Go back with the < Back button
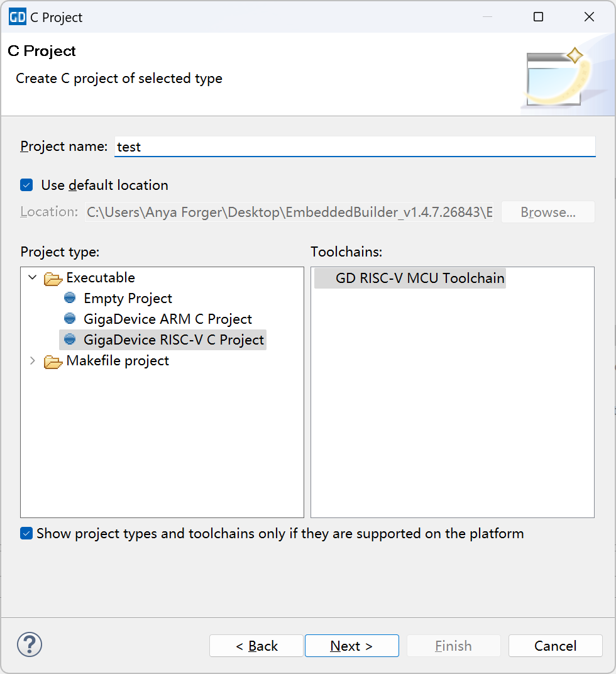Screen dimensions: 616x674 click(256, 646)
